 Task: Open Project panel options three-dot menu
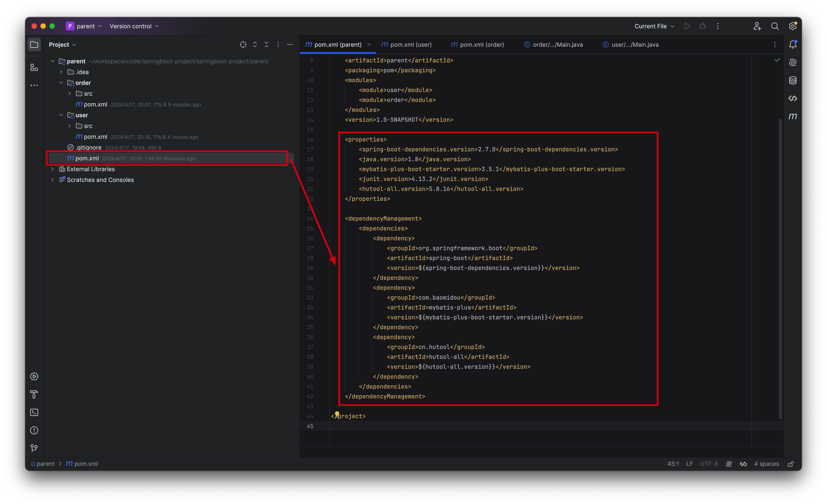tap(278, 45)
